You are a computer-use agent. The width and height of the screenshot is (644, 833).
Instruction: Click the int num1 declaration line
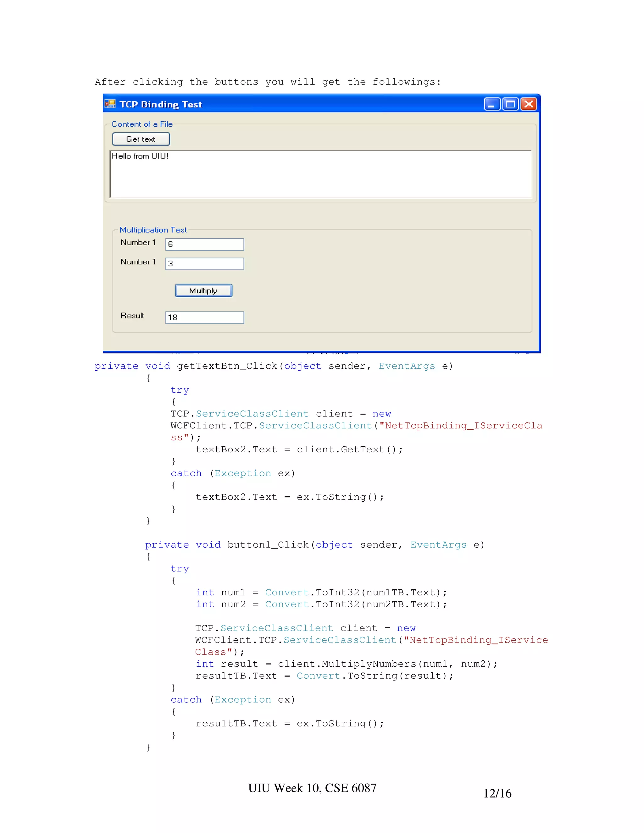[x=321, y=593]
